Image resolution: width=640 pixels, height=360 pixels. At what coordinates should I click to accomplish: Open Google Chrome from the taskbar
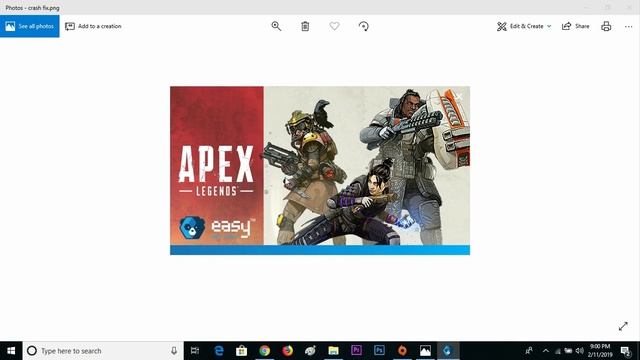click(264, 351)
